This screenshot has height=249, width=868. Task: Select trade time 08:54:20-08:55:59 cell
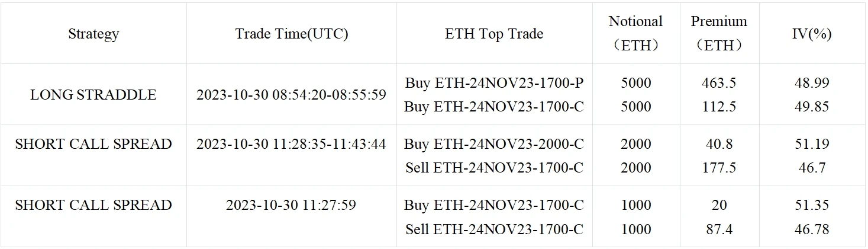292,95
